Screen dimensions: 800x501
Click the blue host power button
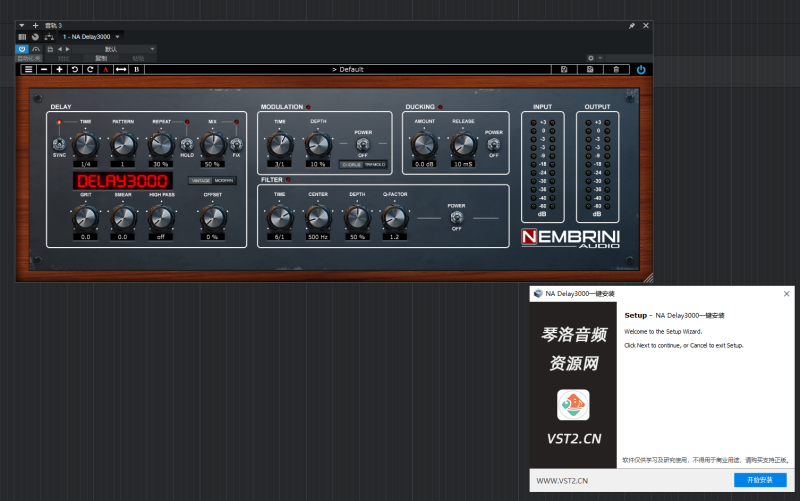coord(21,49)
